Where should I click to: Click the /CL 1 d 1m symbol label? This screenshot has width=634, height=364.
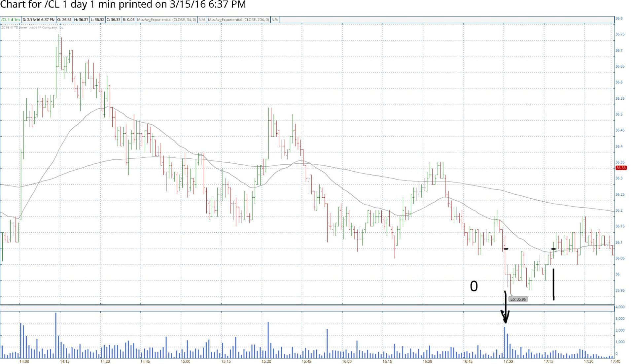11,20
